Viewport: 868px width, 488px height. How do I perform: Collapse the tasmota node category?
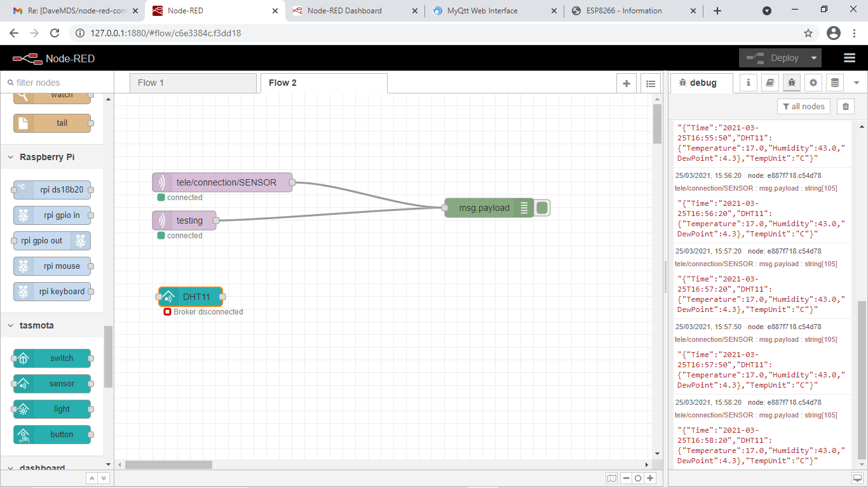click(11, 325)
